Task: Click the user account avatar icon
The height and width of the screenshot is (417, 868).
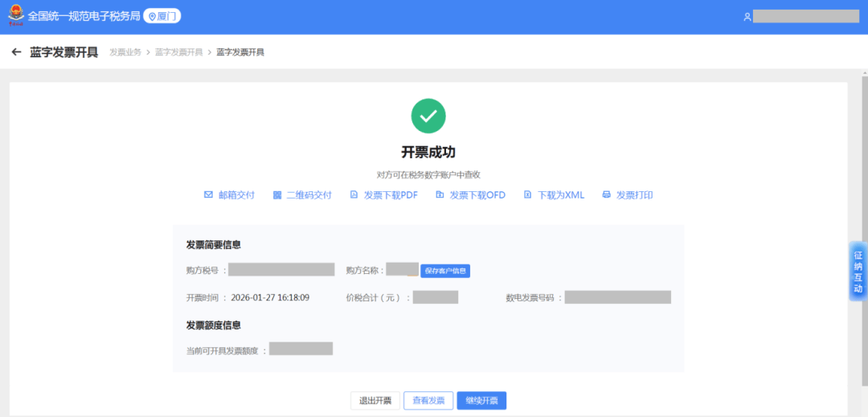Action: tap(747, 17)
